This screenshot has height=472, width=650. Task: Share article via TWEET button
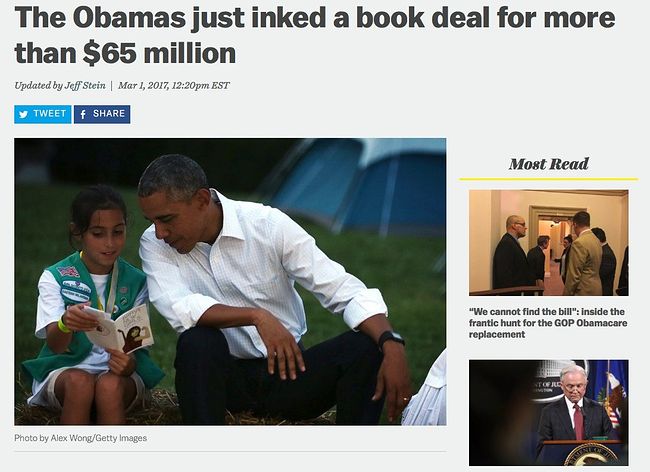pyautogui.click(x=43, y=114)
